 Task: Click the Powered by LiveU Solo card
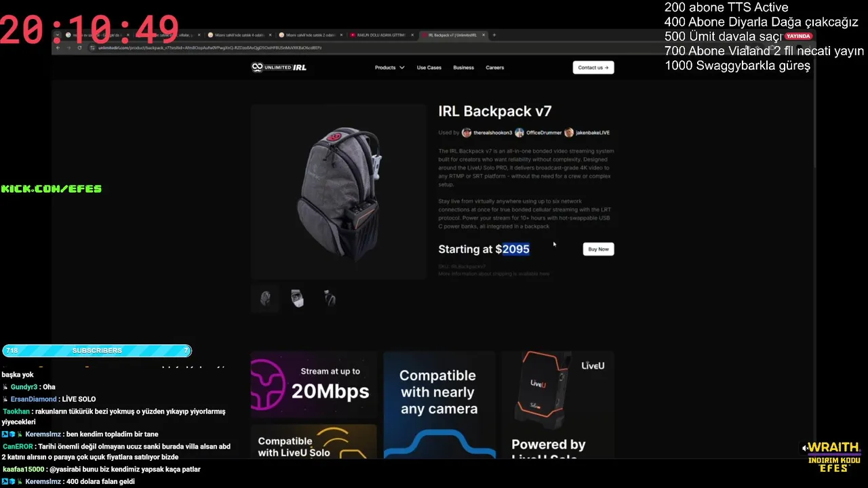pyautogui.click(x=557, y=405)
